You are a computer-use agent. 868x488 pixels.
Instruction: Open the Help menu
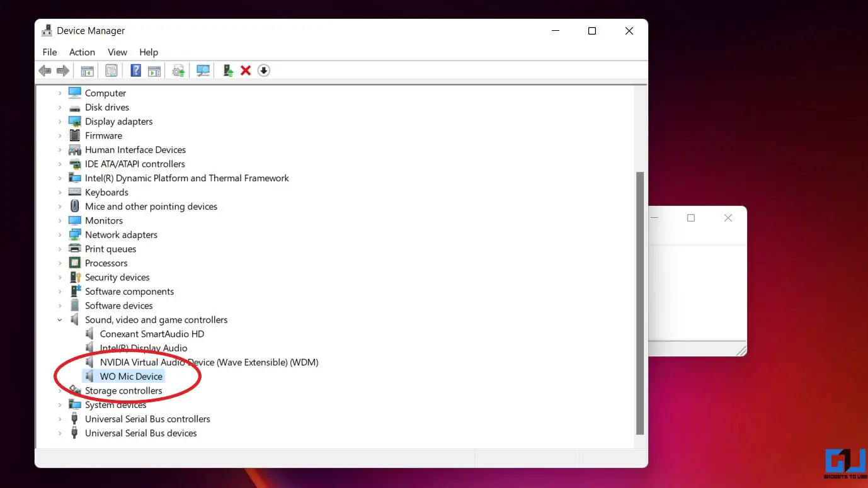149,52
